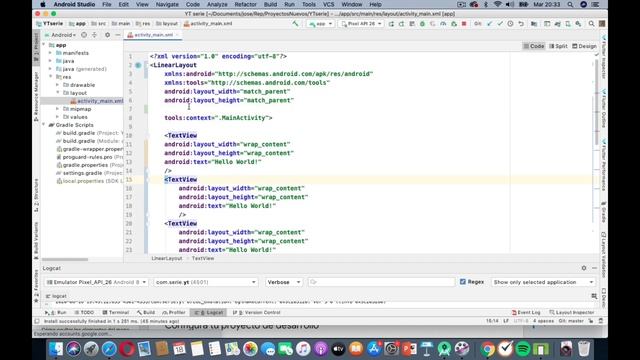
Task: Click the Project panel horizontal scrollbar
Action: (65, 260)
